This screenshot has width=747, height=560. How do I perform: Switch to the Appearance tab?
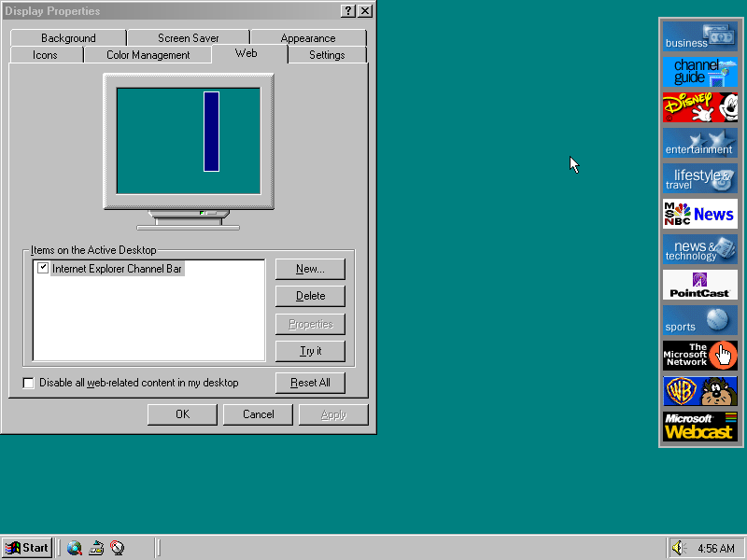(x=308, y=38)
